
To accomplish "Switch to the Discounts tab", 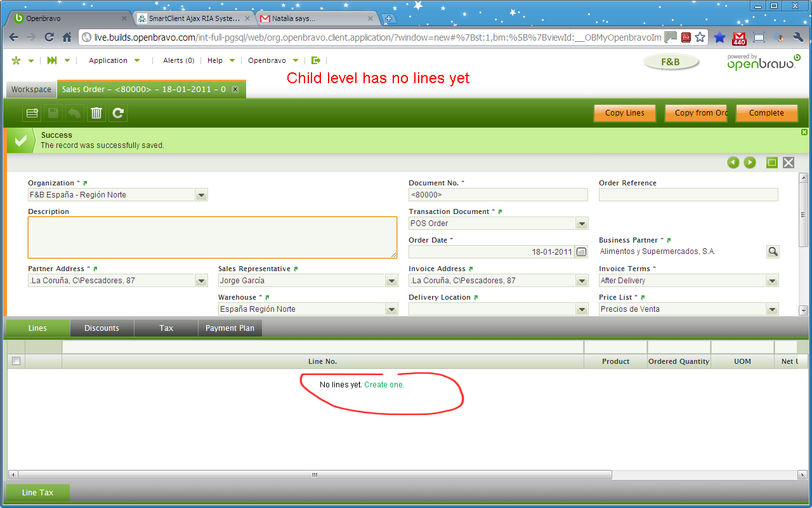I will [101, 328].
